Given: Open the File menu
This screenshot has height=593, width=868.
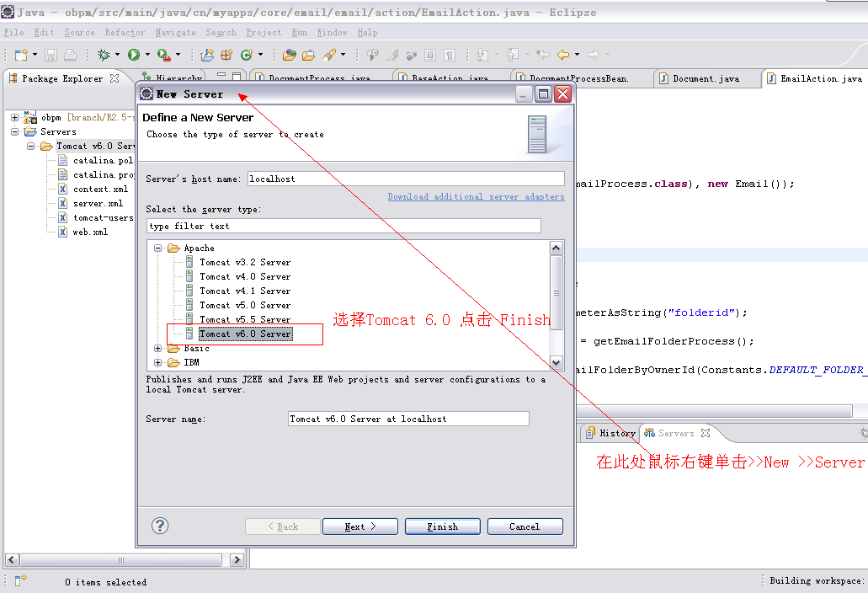Looking at the screenshot, I should coord(13,32).
